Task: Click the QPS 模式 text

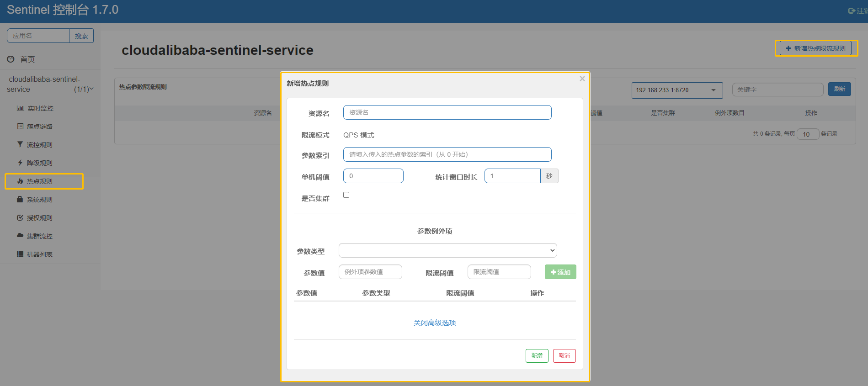Action: [359, 135]
